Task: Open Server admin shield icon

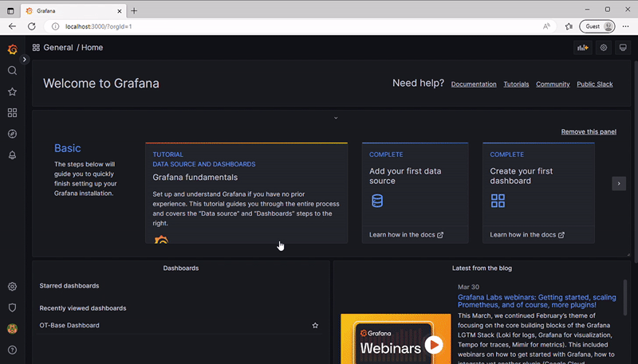Action: pos(12,307)
